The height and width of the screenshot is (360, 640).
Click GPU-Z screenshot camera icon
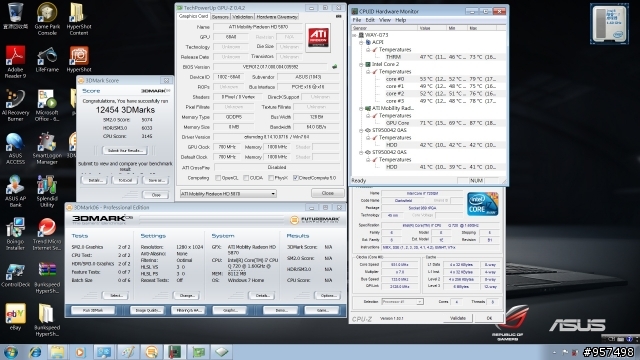coord(338,16)
